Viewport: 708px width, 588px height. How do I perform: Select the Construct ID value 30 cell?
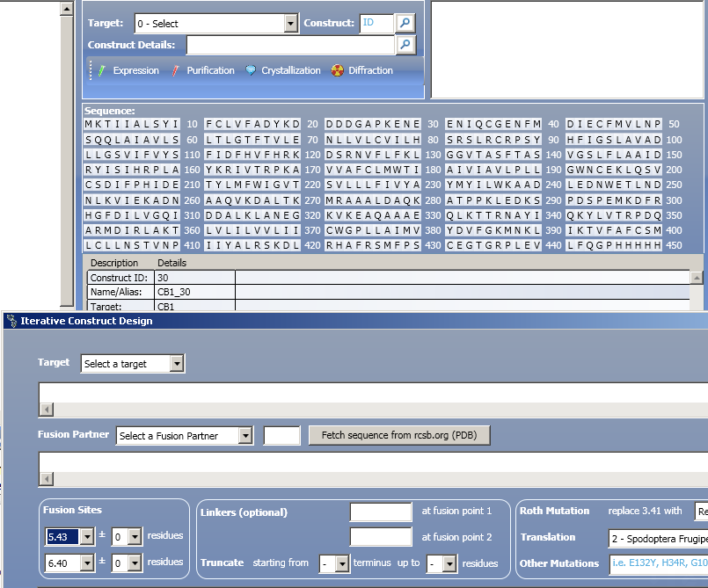coord(194,278)
